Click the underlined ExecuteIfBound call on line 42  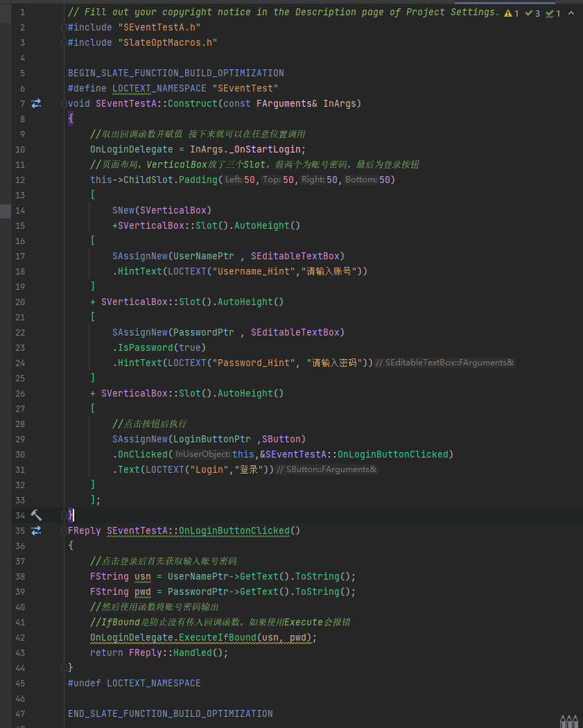pos(218,637)
